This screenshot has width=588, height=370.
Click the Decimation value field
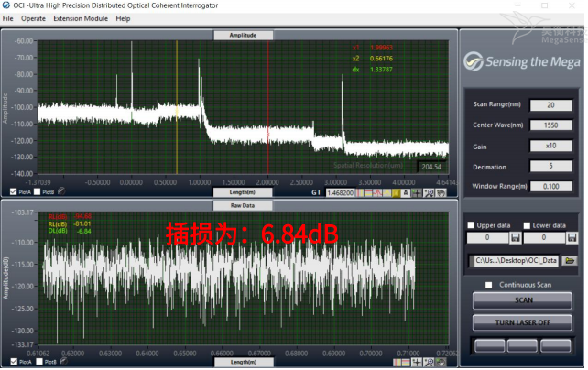pos(550,166)
